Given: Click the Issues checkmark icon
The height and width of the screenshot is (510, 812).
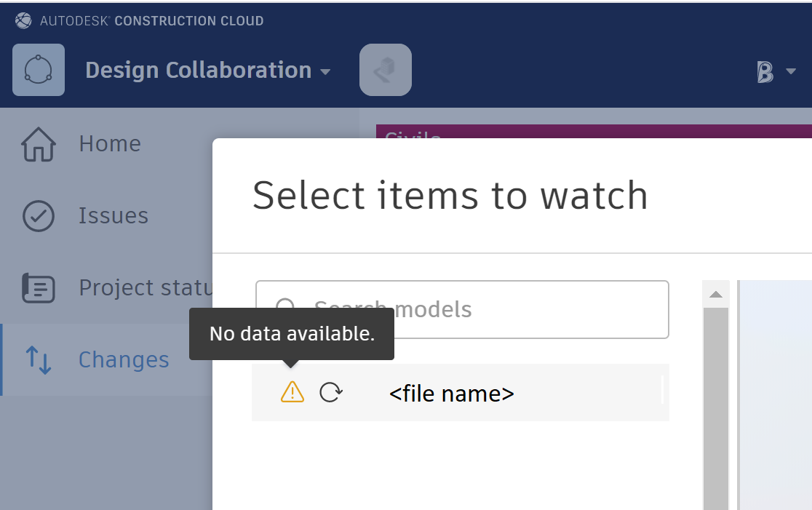Looking at the screenshot, I should 38,215.
